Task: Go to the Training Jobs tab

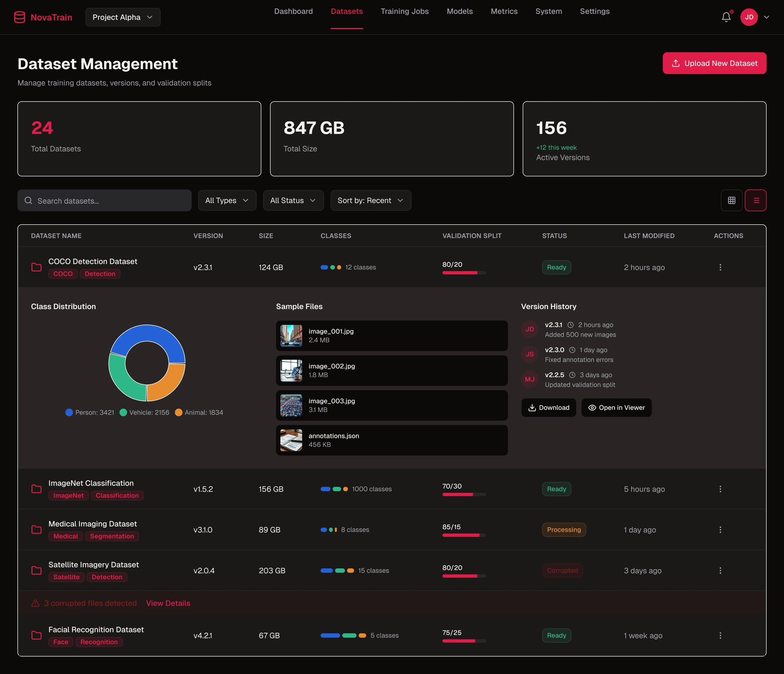Action: coord(405,11)
